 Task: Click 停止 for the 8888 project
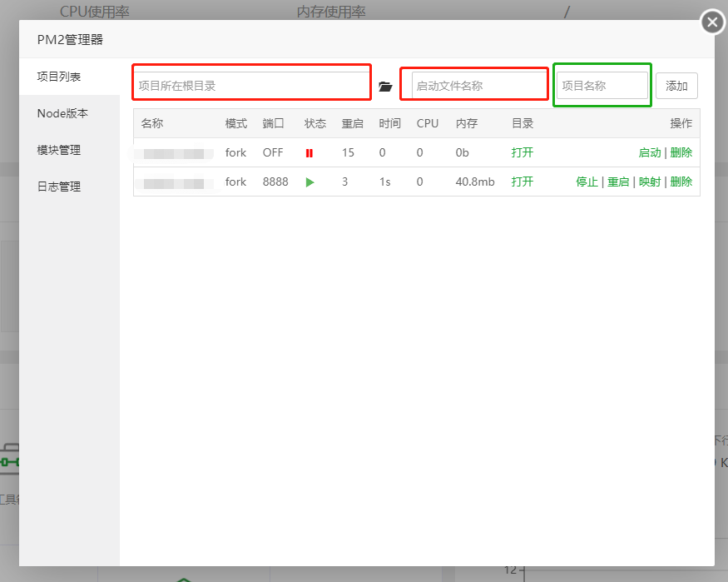tap(587, 182)
